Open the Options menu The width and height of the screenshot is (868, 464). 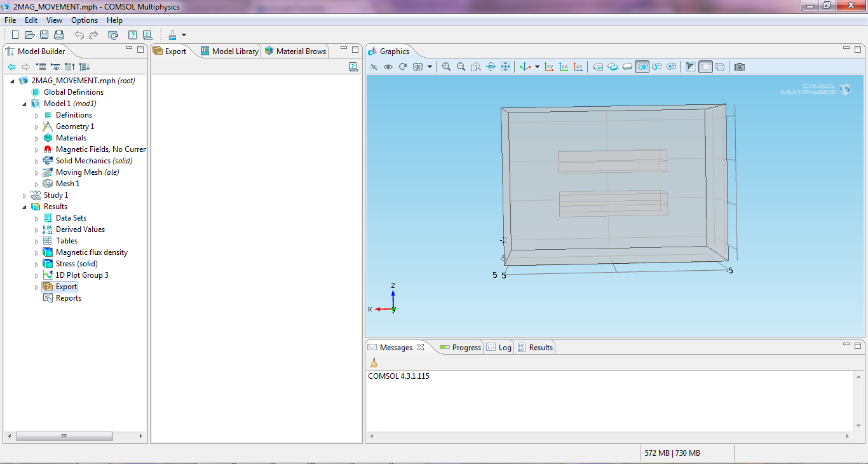point(84,20)
